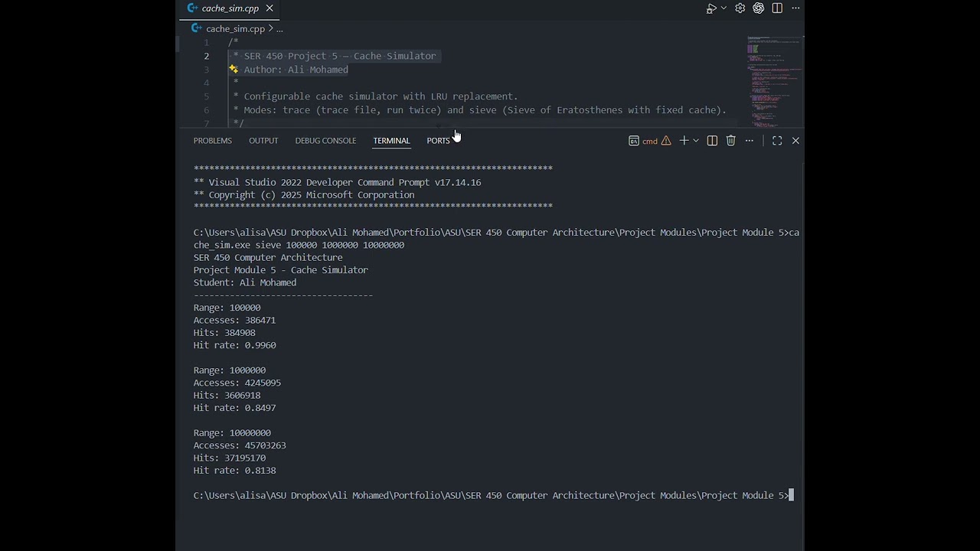Open terminal panel Views and More Actions ellipsis
This screenshot has height=551, width=980.
click(750, 141)
